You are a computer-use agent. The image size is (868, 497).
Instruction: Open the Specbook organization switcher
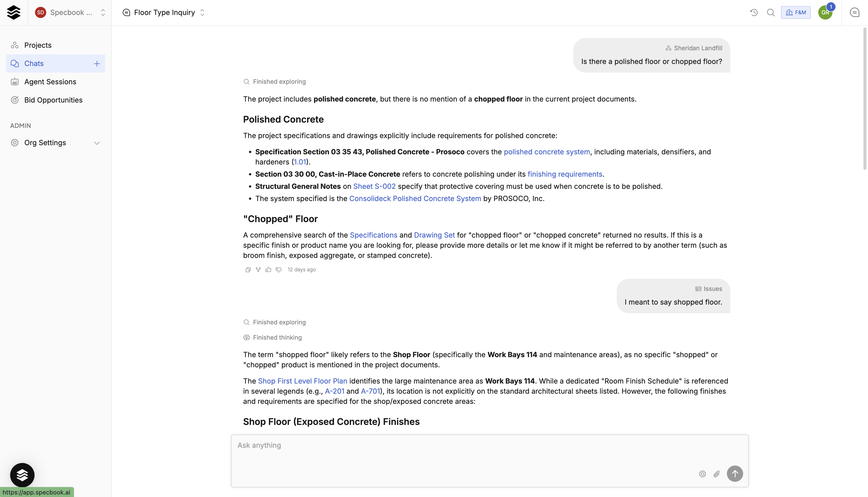[x=70, y=13]
